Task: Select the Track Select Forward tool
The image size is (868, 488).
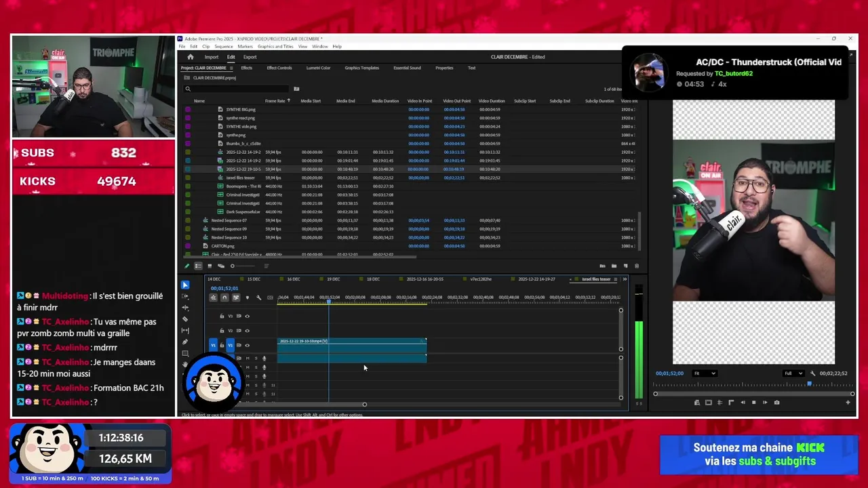Action: [185, 296]
